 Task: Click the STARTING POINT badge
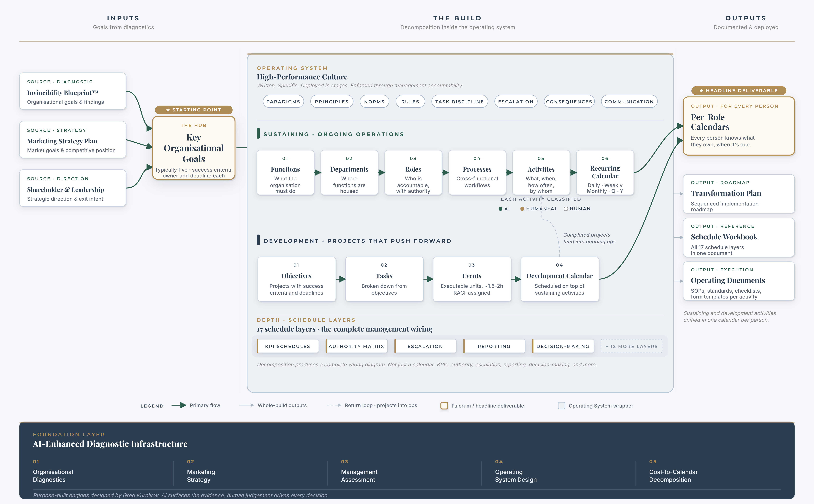point(194,110)
